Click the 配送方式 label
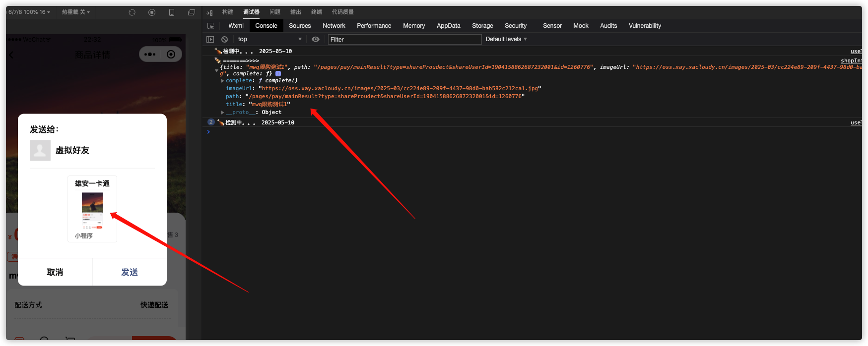Viewport: 868px width, 346px height. click(x=28, y=305)
